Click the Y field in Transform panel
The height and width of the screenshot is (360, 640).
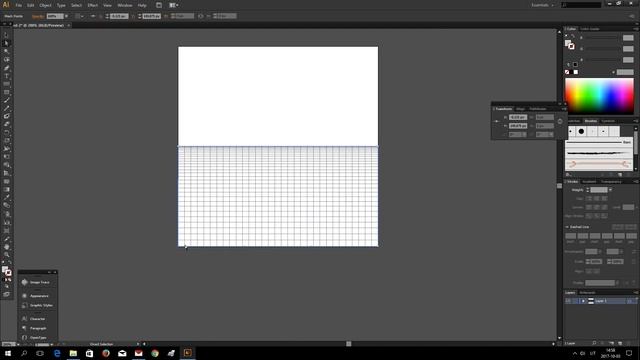[x=518, y=126]
